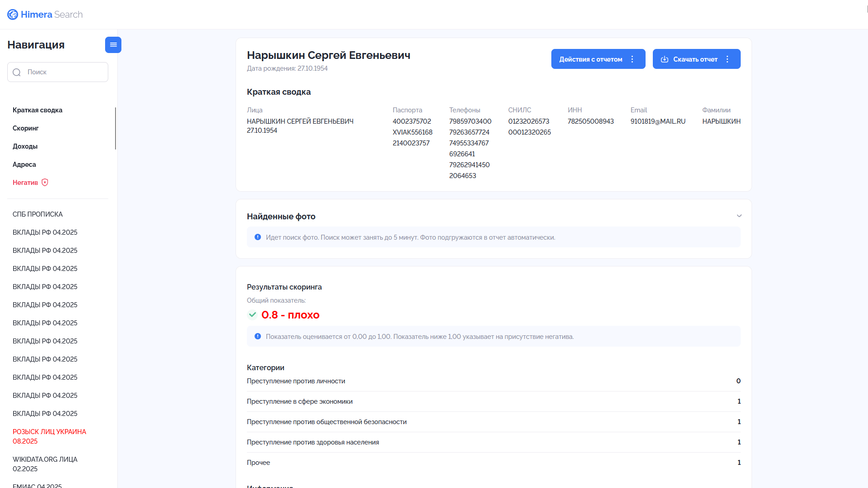Viewport: 868px width, 488px height.
Task: Click the Результаты скоринга heading
Action: [285, 287]
